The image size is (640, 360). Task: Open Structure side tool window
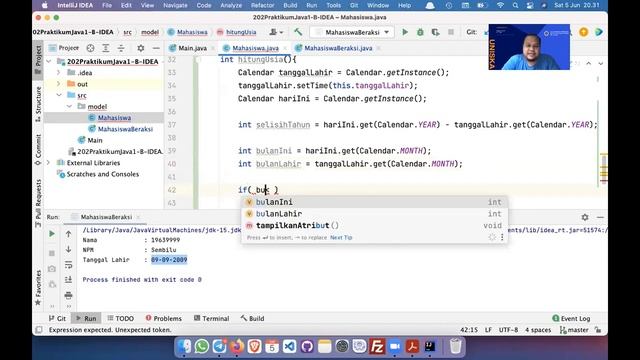[38, 104]
